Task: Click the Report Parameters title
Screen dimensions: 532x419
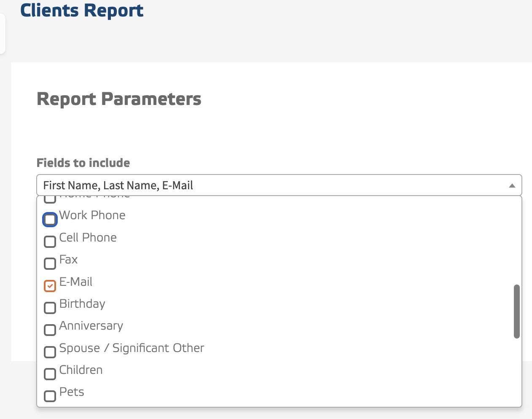Action: coord(119,99)
